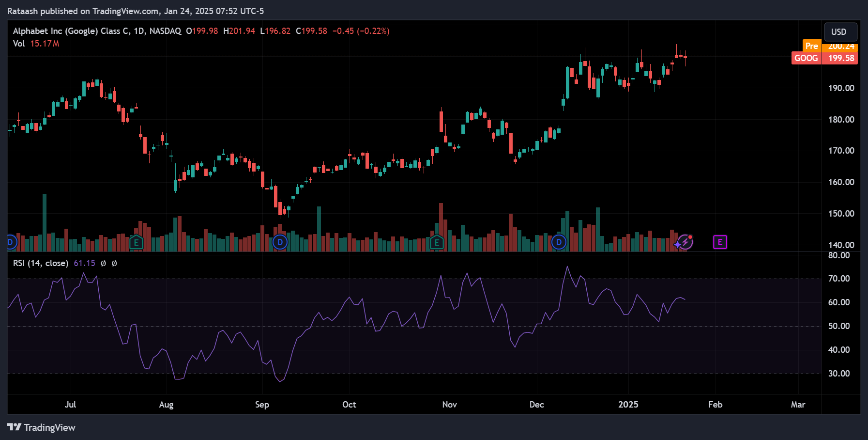This screenshot has width=868, height=440.
Task: Click the Feb label on the time axis
Action: tap(715, 405)
